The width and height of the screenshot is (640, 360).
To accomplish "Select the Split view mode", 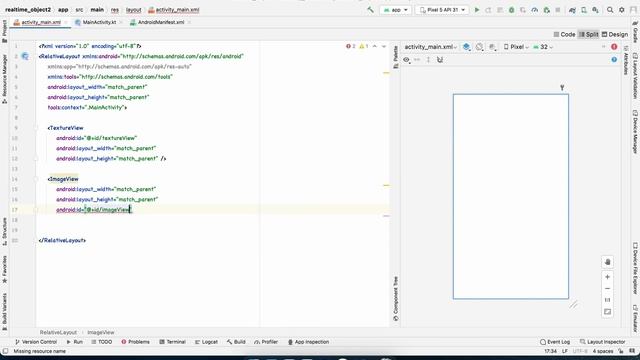I will pyautogui.click(x=589, y=34).
